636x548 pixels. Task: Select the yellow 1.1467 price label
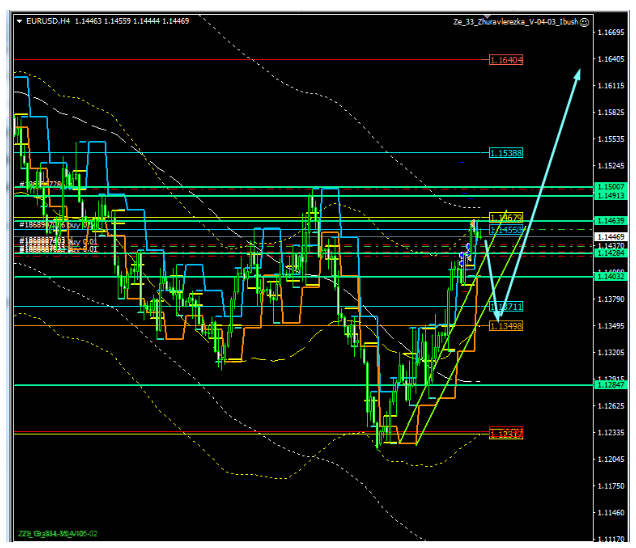click(x=503, y=218)
